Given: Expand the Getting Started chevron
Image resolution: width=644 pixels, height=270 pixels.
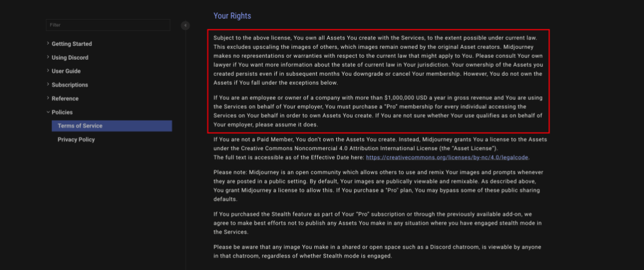Looking at the screenshot, I should pyautogui.click(x=48, y=44).
